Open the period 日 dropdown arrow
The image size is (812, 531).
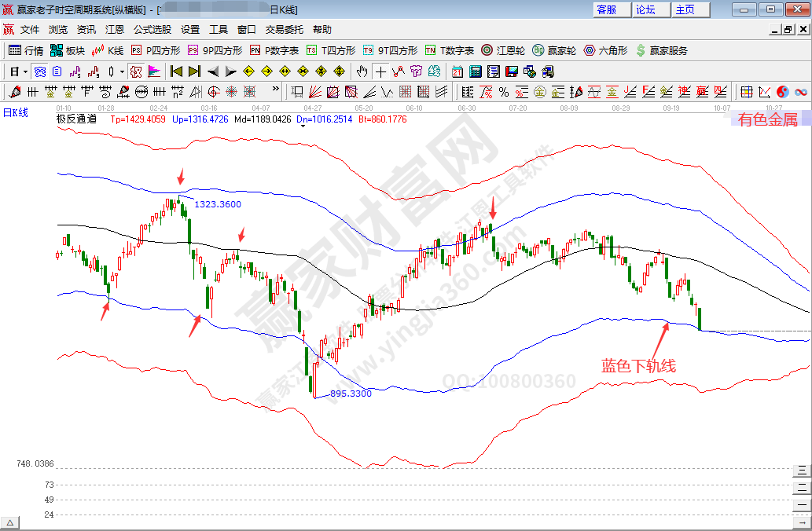click(25, 71)
